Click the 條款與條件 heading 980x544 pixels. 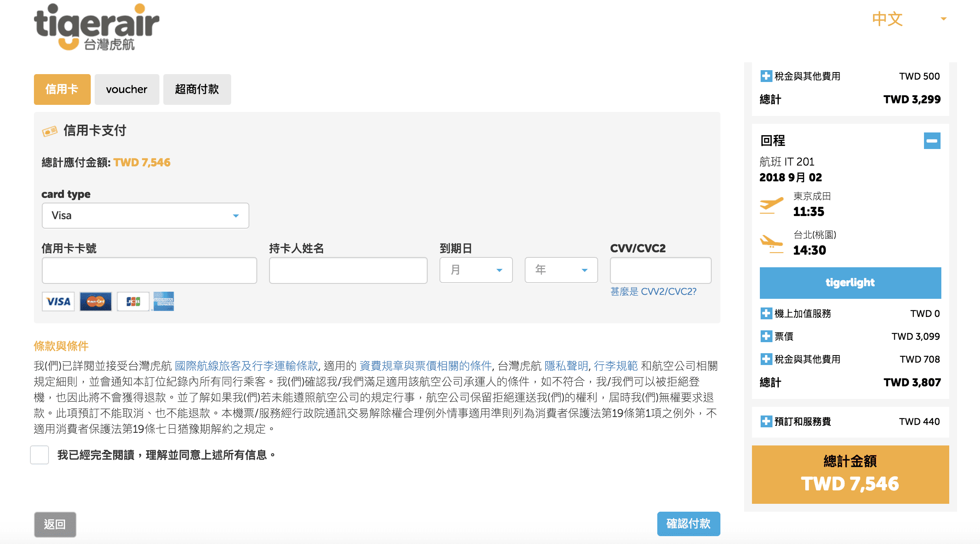click(x=61, y=346)
